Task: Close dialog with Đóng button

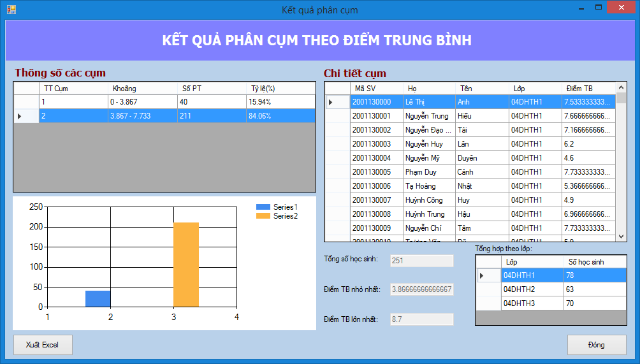Action: [x=597, y=345]
